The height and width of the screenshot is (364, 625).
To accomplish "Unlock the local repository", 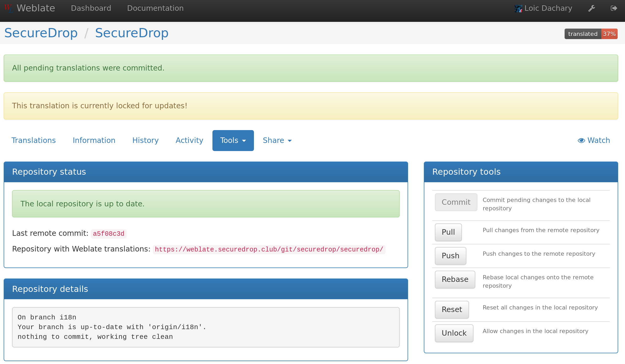I will [x=454, y=333].
